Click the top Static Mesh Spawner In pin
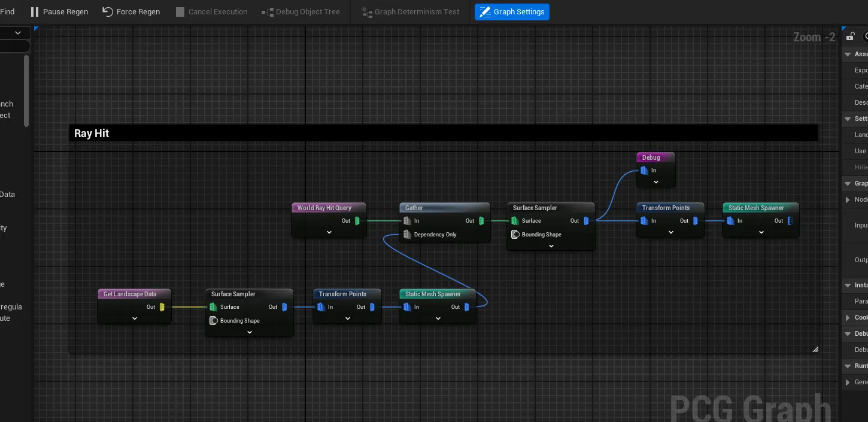The image size is (868, 422). coord(730,221)
